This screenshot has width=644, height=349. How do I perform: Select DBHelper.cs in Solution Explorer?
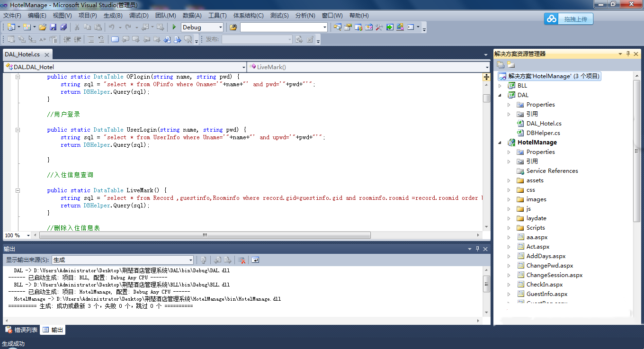[543, 133]
